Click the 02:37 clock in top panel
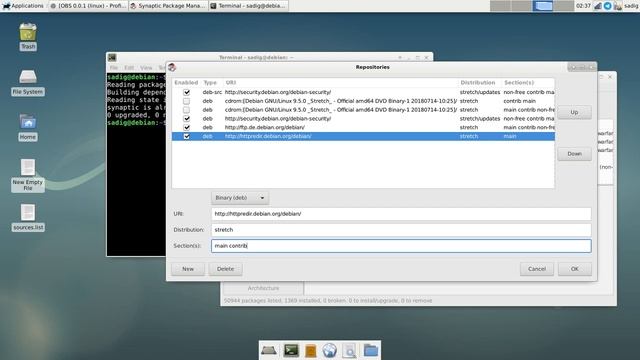 coord(583,6)
